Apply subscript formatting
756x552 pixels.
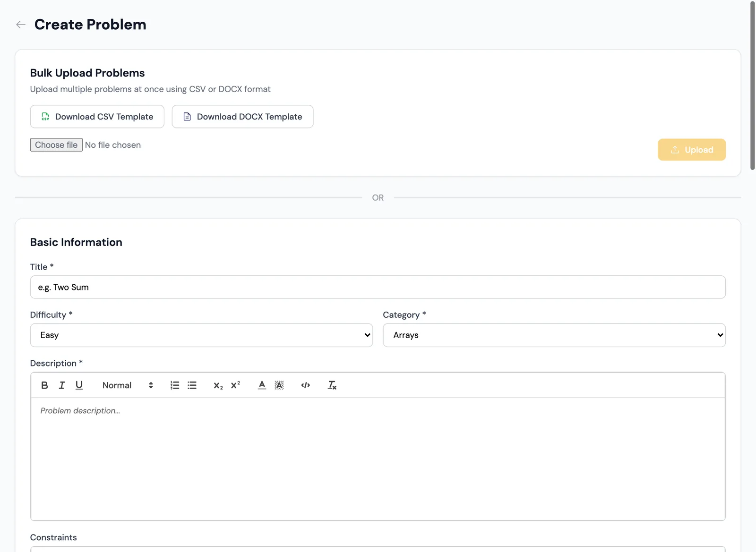click(218, 385)
